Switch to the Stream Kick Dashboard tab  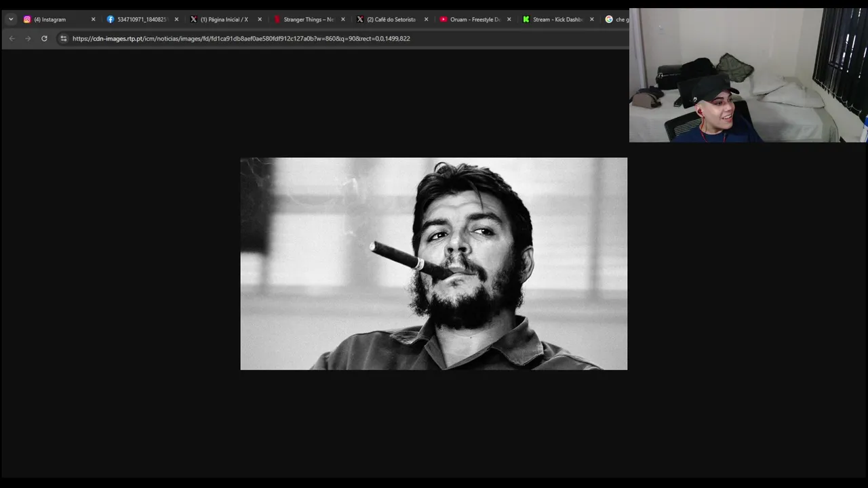coord(557,20)
